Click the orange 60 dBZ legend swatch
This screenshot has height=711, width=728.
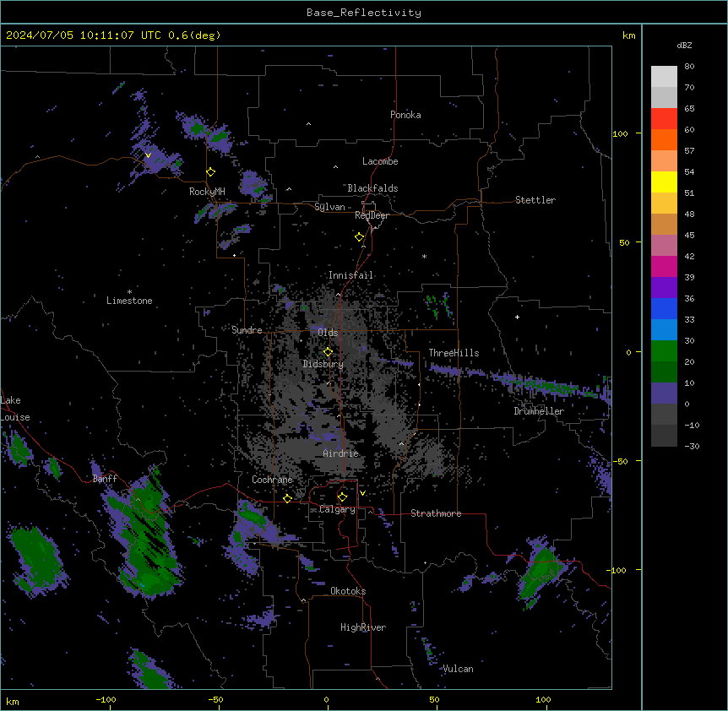tap(664, 139)
